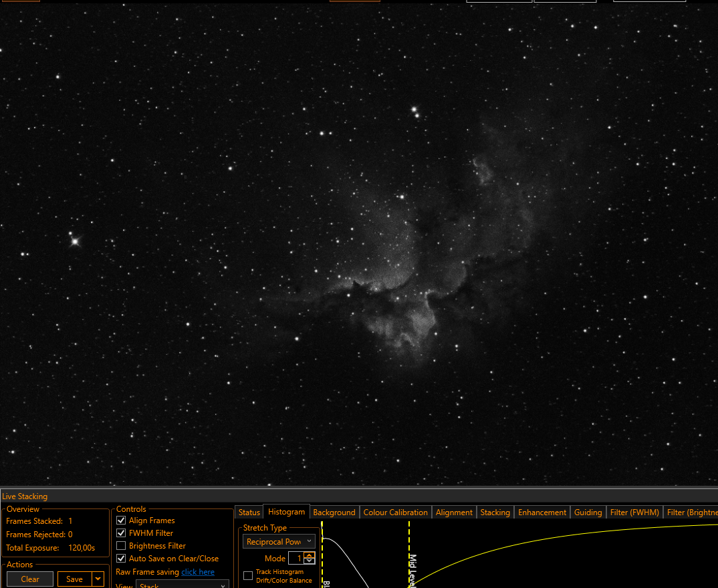Click the Mode stepper up arrow

point(310,555)
